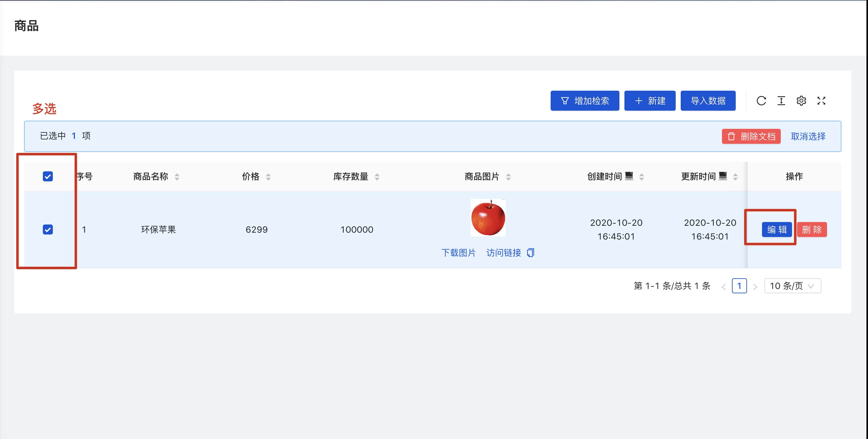Uncheck the select-all header checkbox
868x439 pixels.
coord(48,177)
